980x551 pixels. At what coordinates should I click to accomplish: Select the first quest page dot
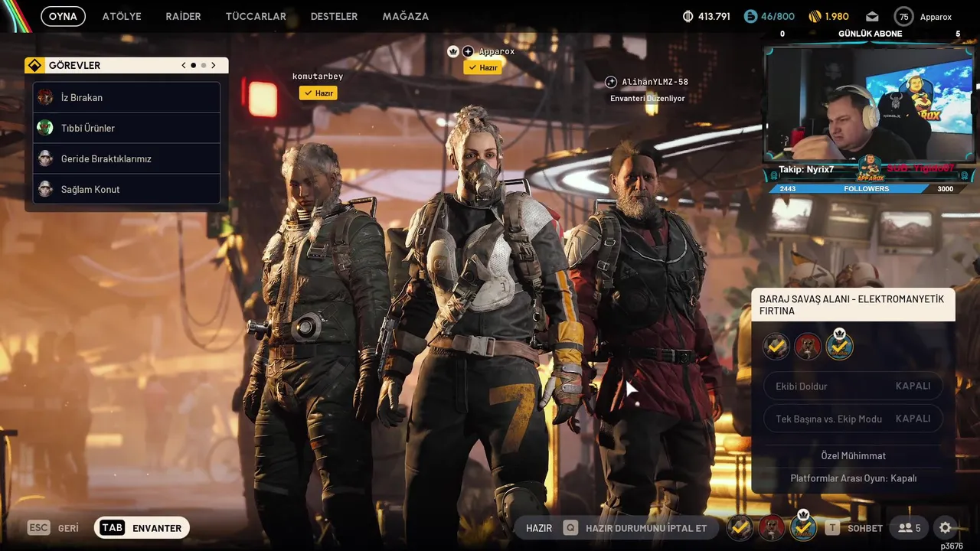193,65
